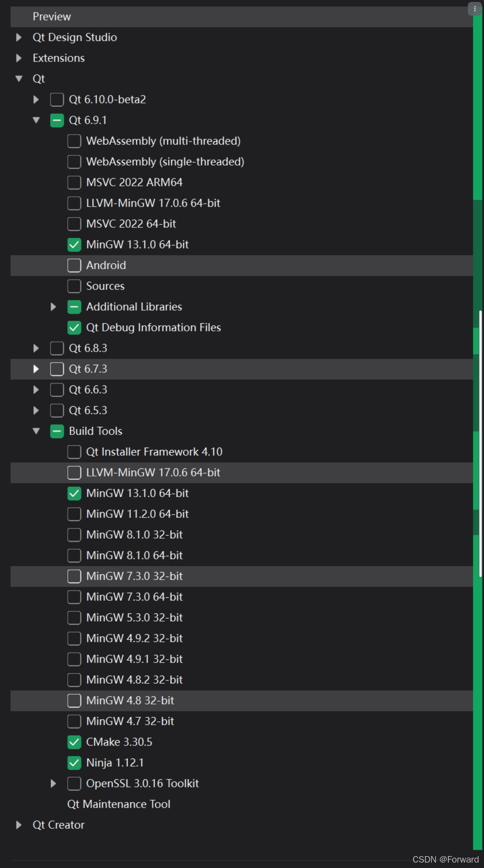Check the Qt 6.7.3 checkbox
This screenshot has width=484, height=868.
point(57,369)
